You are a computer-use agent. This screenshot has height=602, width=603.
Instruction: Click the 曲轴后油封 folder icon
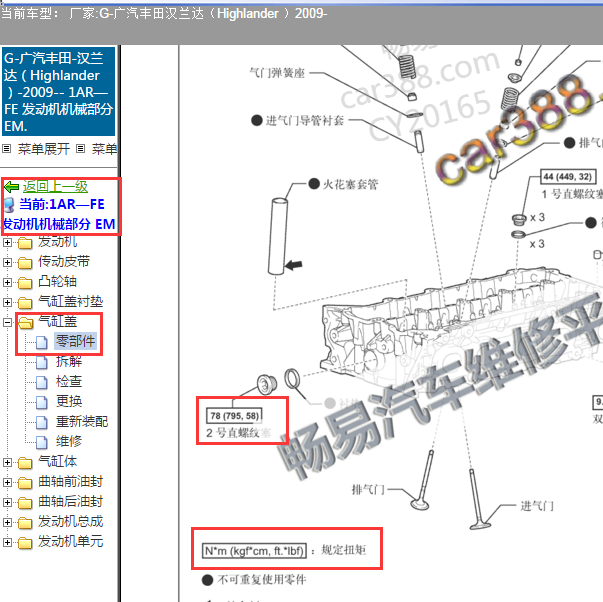click(25, 503)
